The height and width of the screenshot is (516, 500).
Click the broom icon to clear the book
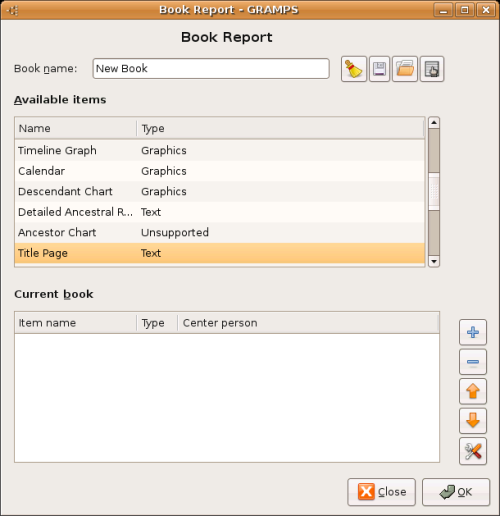click(354, 69)
